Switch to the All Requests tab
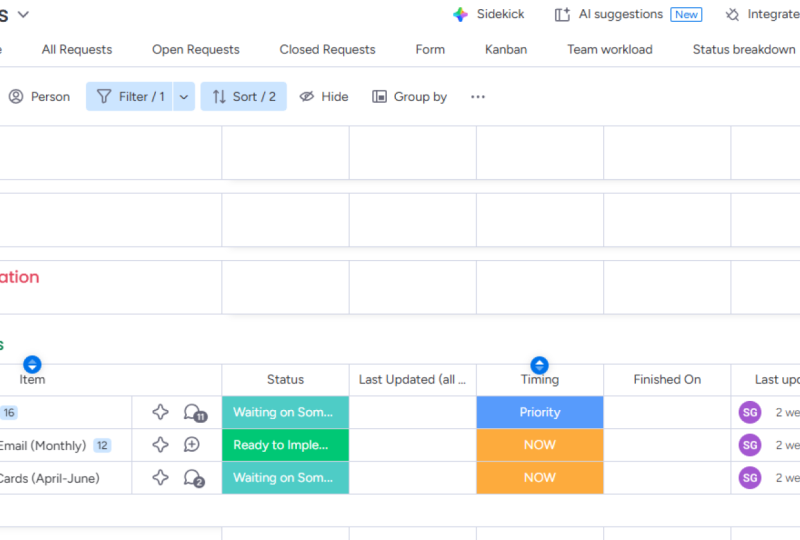Image resolution: width=800 pixels, height=540 pixels. pyautogui.click(x=77, y=50)
